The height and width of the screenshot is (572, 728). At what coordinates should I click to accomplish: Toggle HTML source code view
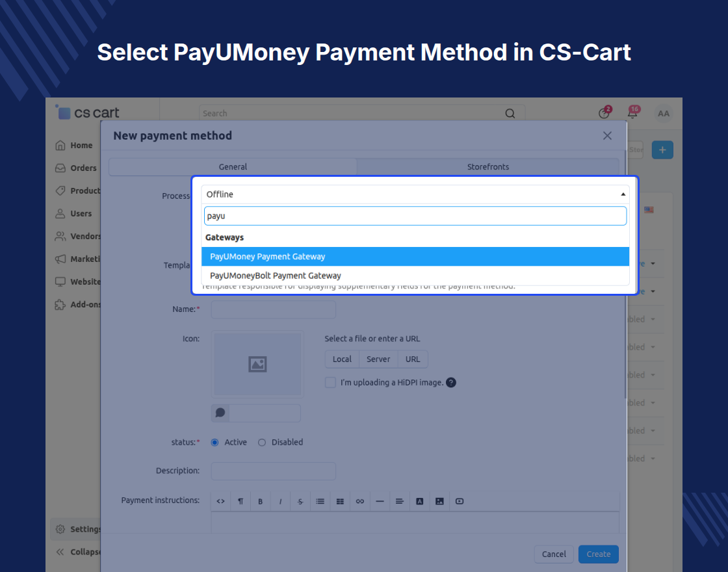tap(220, 501)
